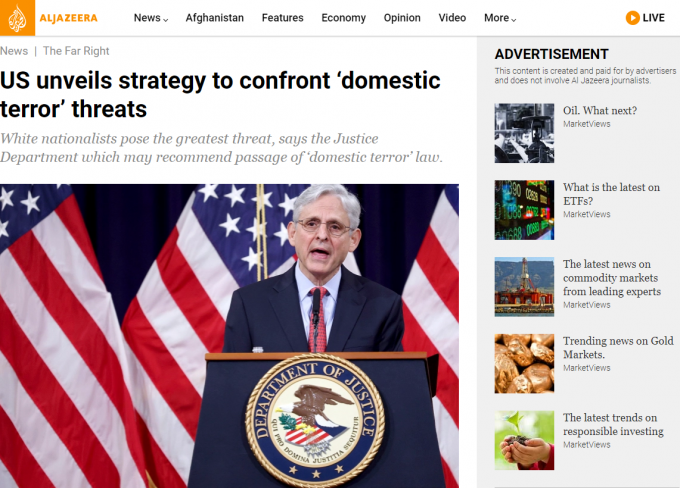Open The Far Right topic link
Image resolution: width=680 pixels, height=488 pixels.
tap(76, 51)
